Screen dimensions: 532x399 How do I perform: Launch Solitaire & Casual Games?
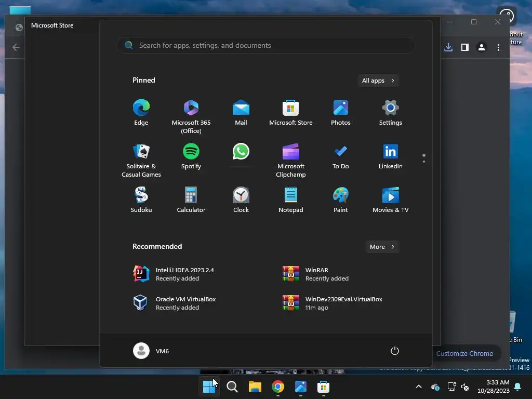click(141, 160)
